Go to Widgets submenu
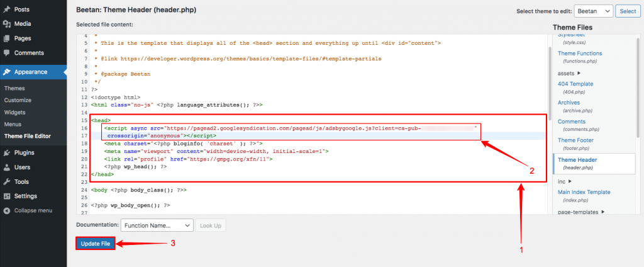This screenshot has height=267, width=644. click(x=15, y=112)
